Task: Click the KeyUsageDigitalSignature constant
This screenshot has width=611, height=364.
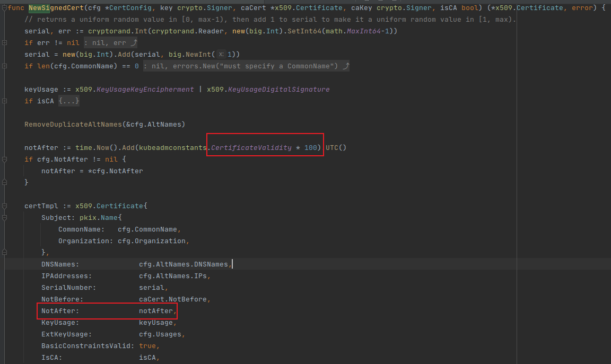Action: tap(278, 90)
